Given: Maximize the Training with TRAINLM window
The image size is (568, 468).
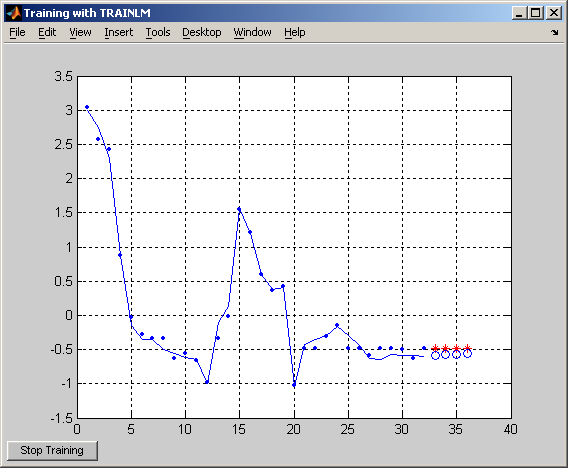Looking at the screenshot, I should click(x=536, y=13).
